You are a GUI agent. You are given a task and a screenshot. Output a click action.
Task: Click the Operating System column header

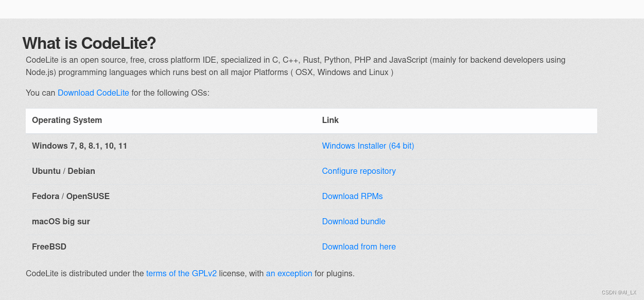coord(67,120)
